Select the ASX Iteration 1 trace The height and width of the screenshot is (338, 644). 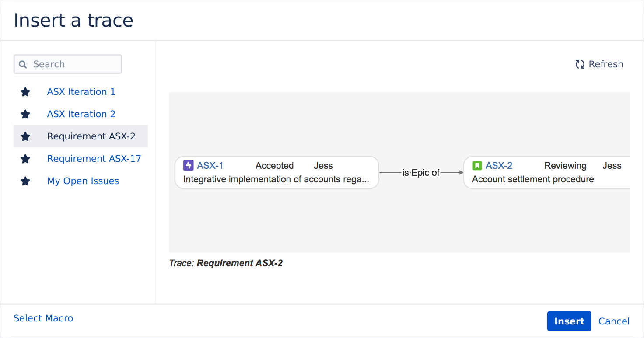(81, 92)
